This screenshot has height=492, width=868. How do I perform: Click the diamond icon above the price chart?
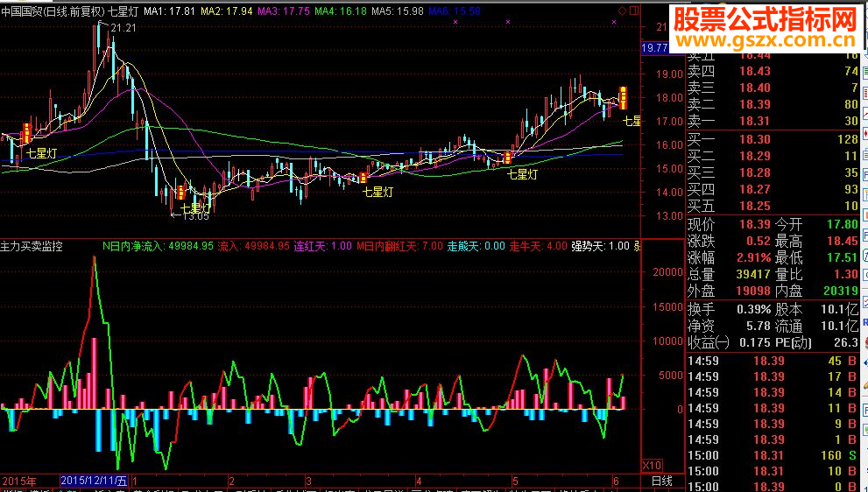point(623,11)
